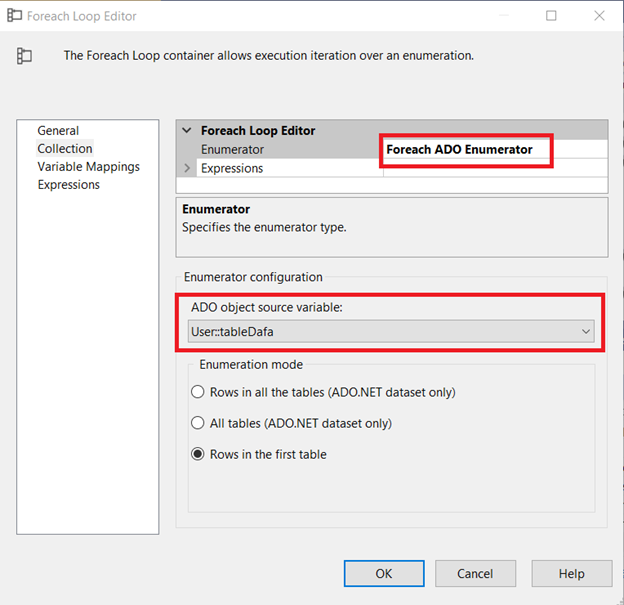Viewport: 624px width, 605px height.
Task: Collapse the Foreach Loop Editor property group
Action: [187, 131]
